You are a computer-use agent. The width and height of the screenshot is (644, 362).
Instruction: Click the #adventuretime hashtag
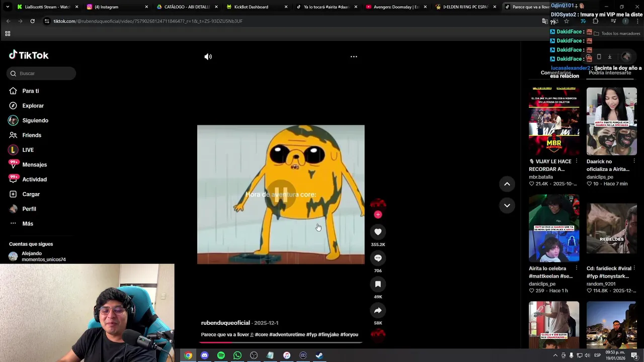click(287, 334)
